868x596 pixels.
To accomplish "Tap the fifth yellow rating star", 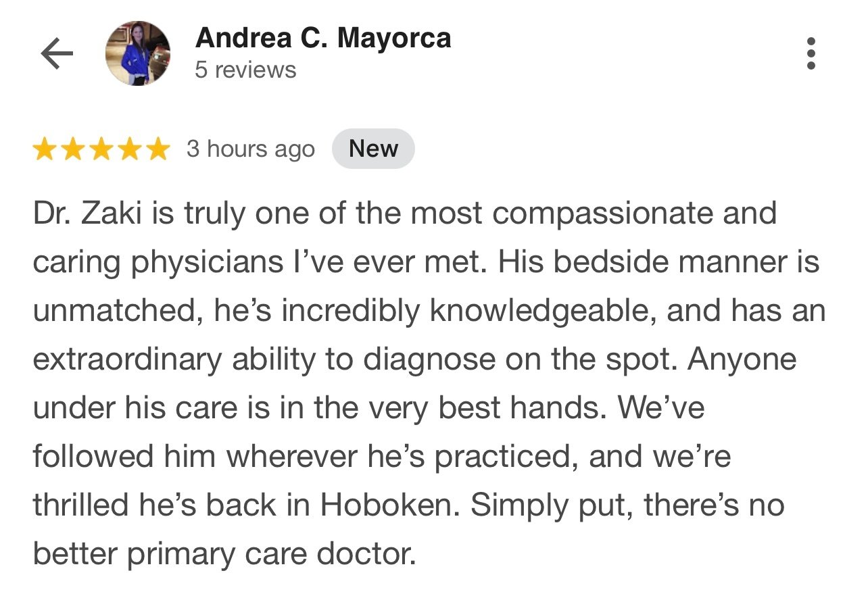I will [158, 149].
